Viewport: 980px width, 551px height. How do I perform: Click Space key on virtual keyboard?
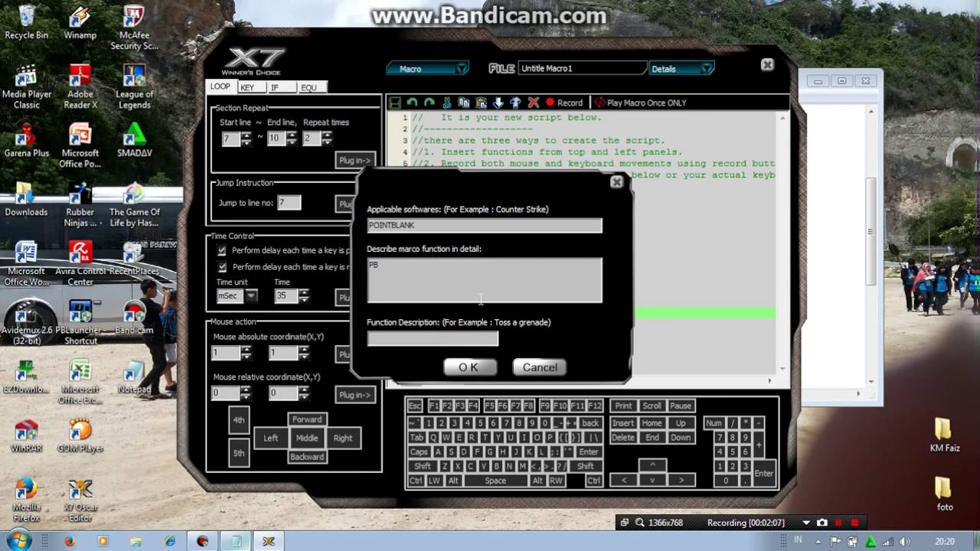coord(495,481)
